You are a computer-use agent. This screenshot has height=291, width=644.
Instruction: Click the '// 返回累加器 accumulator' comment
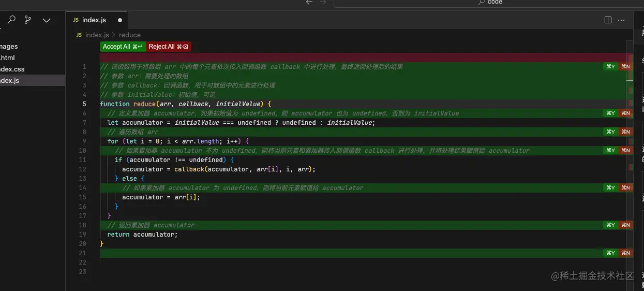pos(151,225)
